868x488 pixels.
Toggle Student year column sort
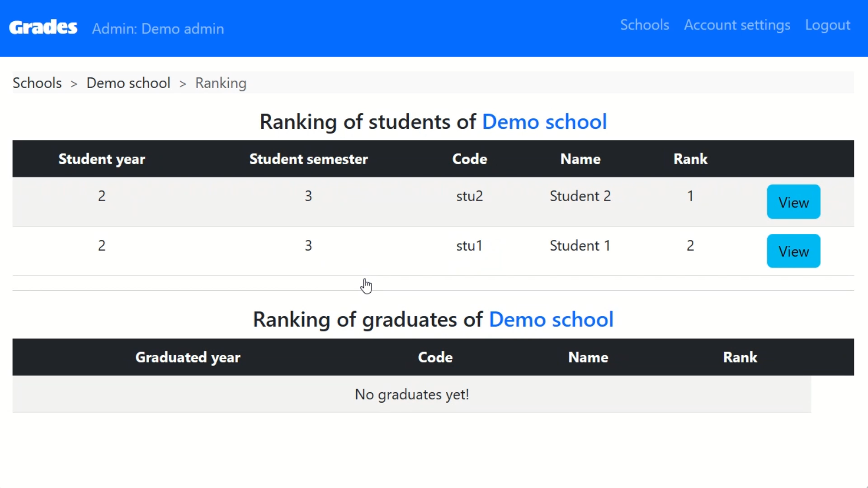[x=101, y=159]
